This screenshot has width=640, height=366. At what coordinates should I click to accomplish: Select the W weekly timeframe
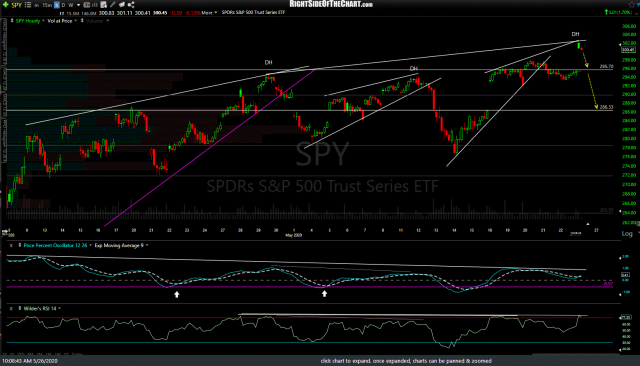(71, 5)
